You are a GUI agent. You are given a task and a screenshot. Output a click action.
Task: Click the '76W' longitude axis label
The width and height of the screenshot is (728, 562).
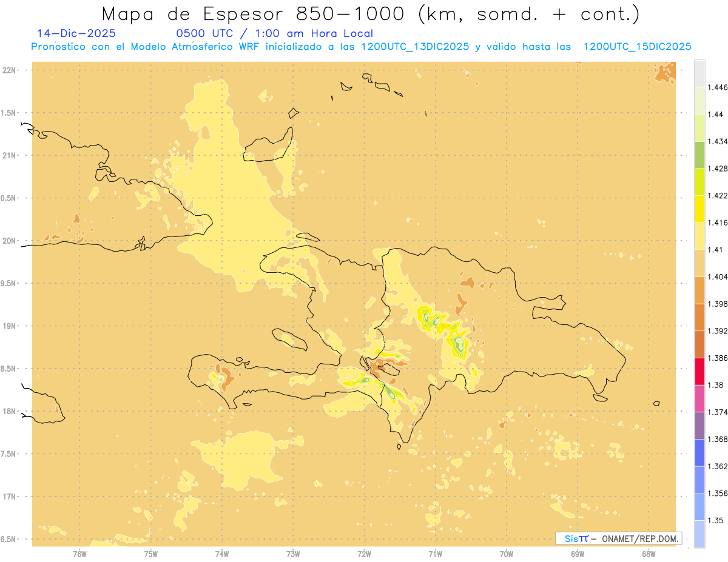[x=79, y=554]
